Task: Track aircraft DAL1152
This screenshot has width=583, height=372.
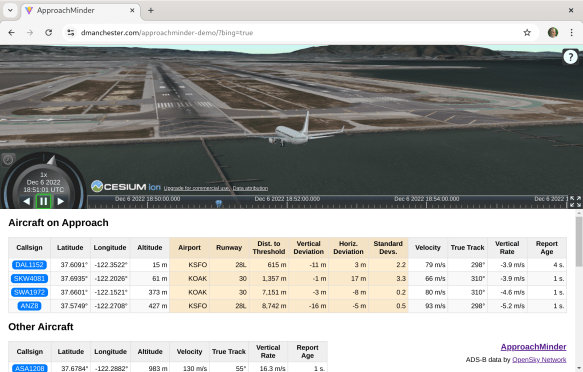Action: coord(29,265)
